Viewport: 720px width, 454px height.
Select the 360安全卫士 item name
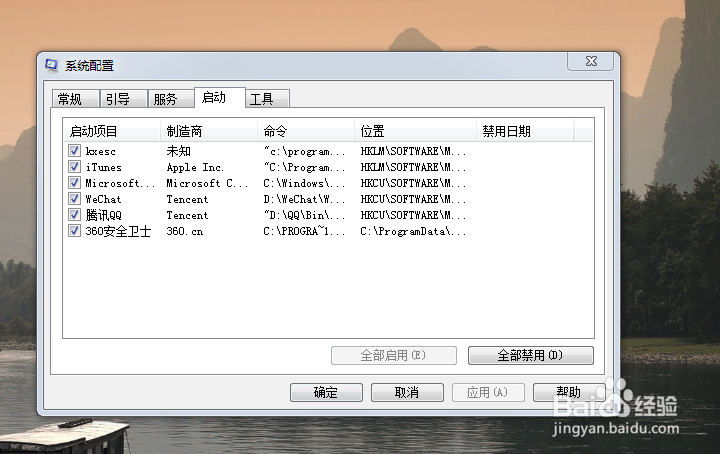(x=118, y=231)
